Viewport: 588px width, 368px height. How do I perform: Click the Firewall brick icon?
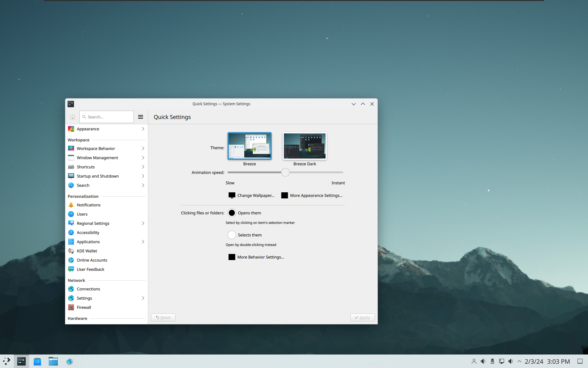pyautogui.click(x=71, y=307)
